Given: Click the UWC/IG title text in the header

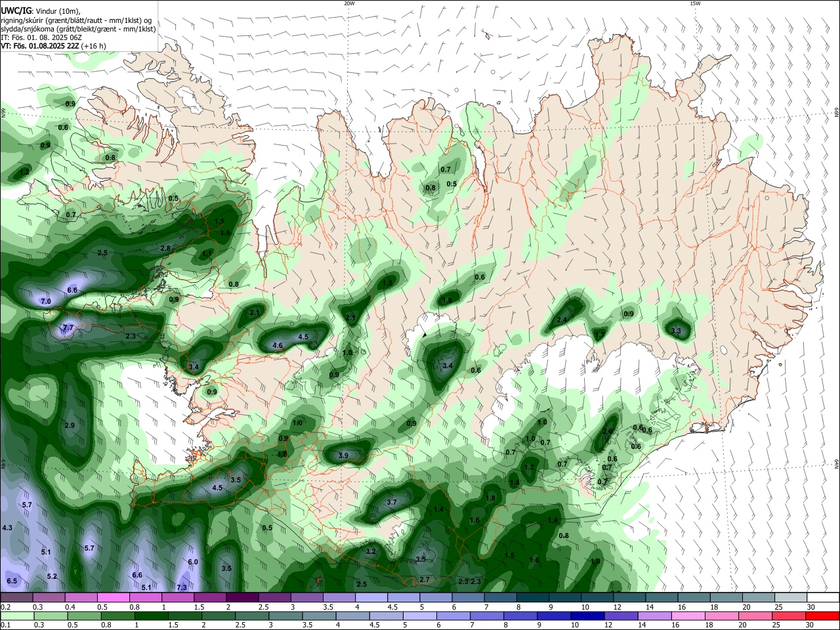Looking at the screenshot, I should point(16,10).
